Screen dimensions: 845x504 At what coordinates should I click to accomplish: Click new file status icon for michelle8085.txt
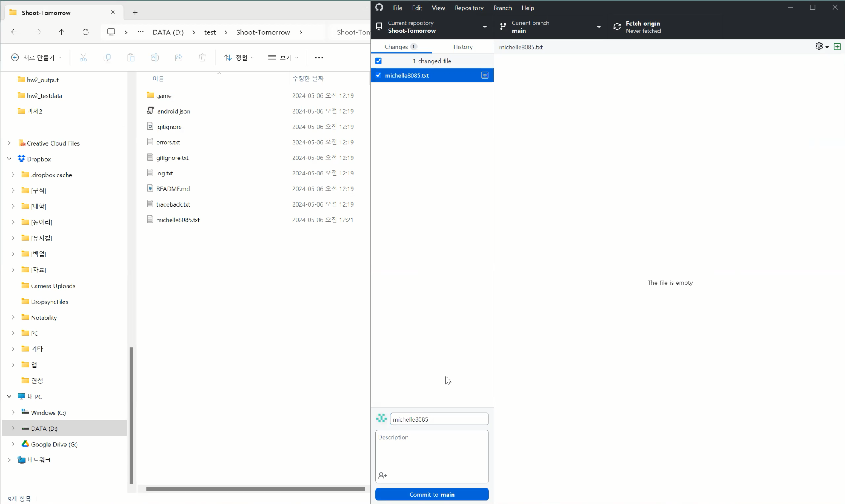click(485, 75)
